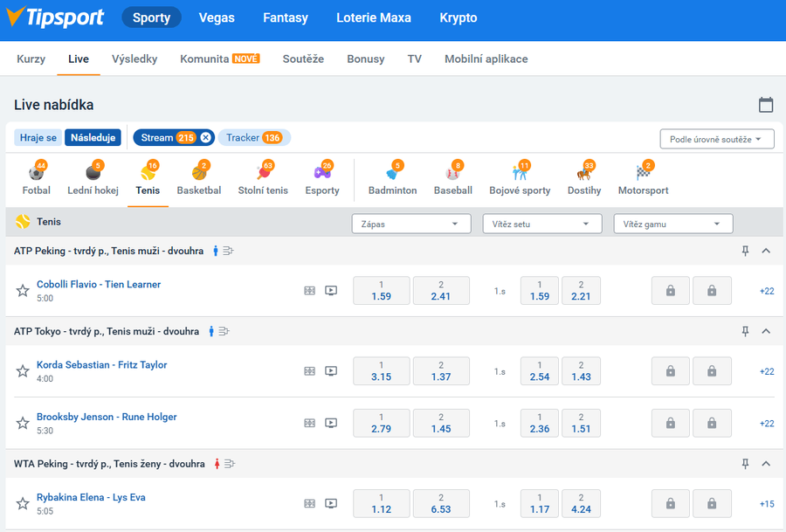
Task: Open draw bracket icon for WTA Peking
Action: pyautogui.click(x=230, y=464)
